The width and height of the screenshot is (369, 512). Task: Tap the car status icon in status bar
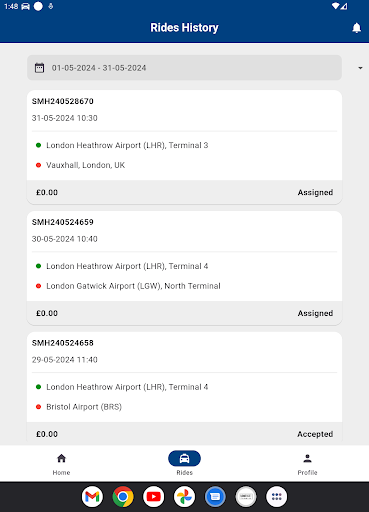coord(26,6)
